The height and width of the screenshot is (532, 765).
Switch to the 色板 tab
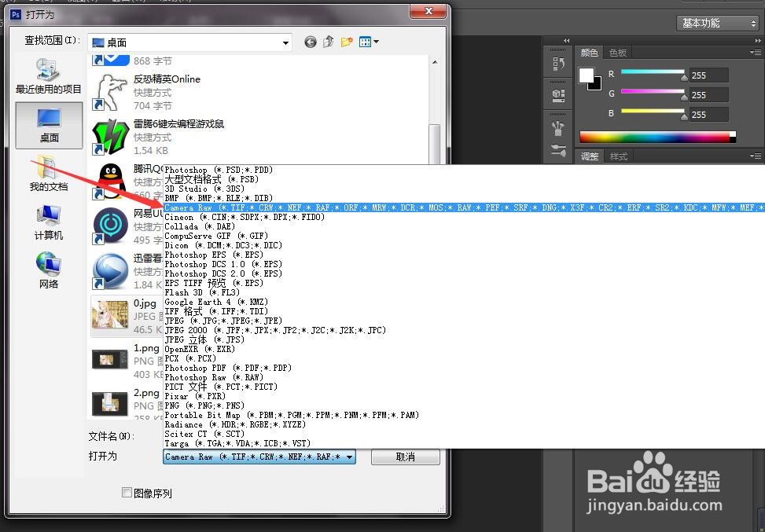618,52
